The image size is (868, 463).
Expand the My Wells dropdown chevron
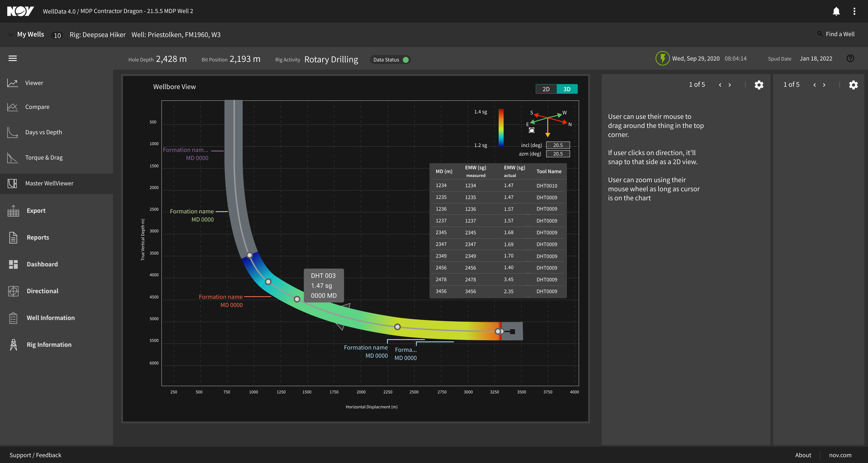tap(10, 34)
